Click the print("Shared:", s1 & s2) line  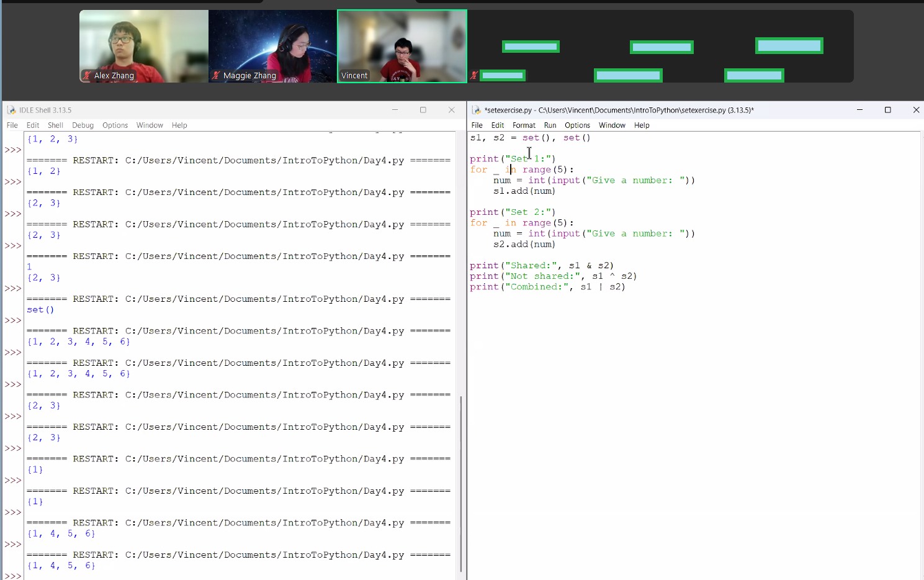(542, 266)
